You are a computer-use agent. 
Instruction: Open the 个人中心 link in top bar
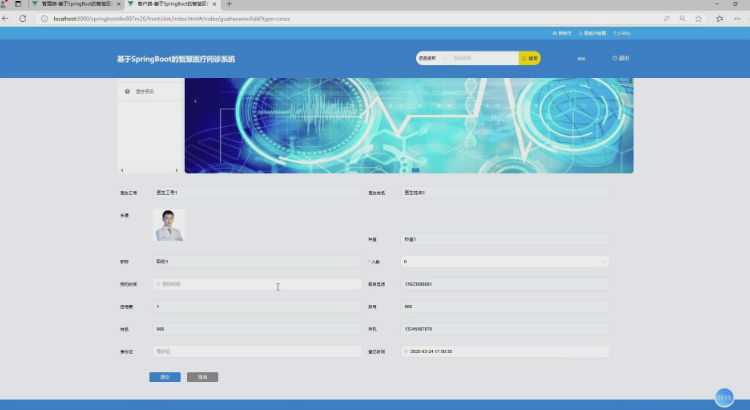[622, 33]
